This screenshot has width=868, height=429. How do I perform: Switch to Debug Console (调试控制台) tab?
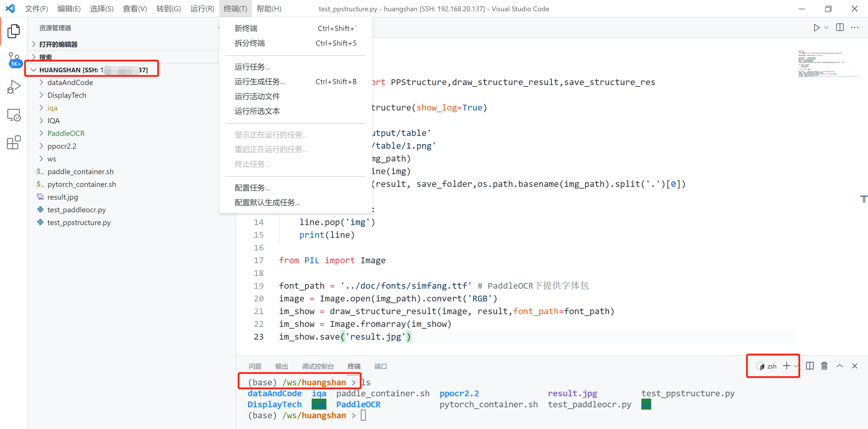318,366
